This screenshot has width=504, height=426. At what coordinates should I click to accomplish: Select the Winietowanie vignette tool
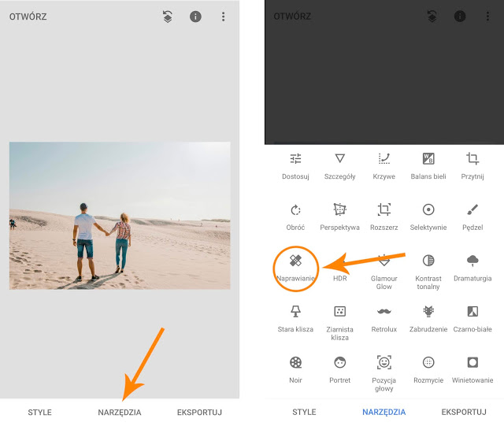[472, 370]
